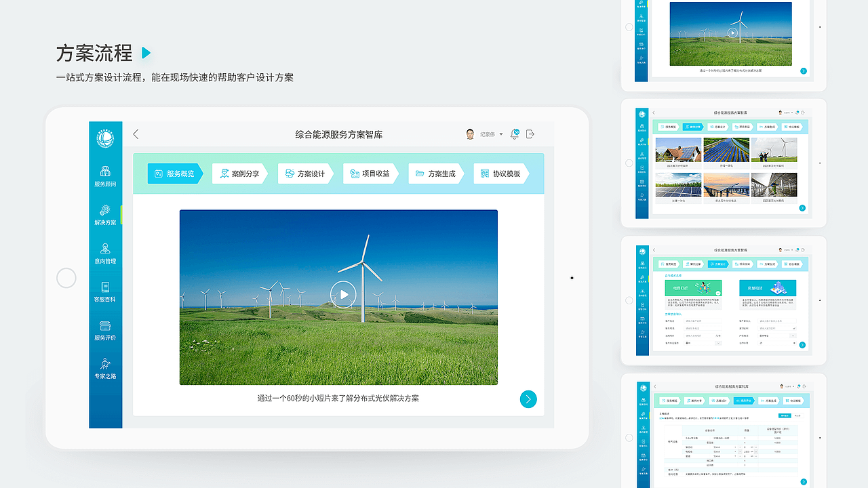Decrease quantity in first 50mA row
868x488 pixels.
[740, 447]
